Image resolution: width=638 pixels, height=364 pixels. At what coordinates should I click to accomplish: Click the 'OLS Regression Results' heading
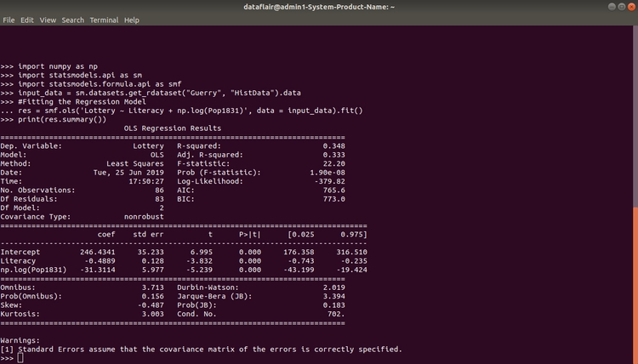[x=172, y=128]
